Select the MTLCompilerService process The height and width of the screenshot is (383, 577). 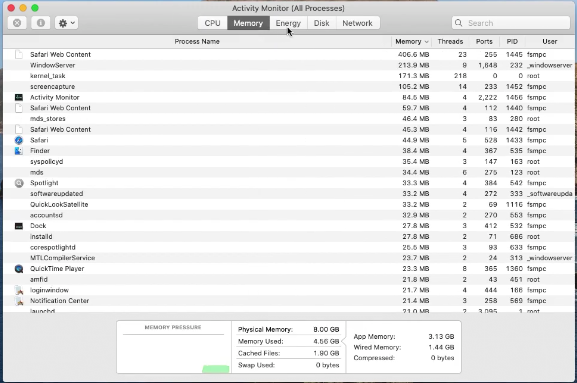tap(288, 258)
